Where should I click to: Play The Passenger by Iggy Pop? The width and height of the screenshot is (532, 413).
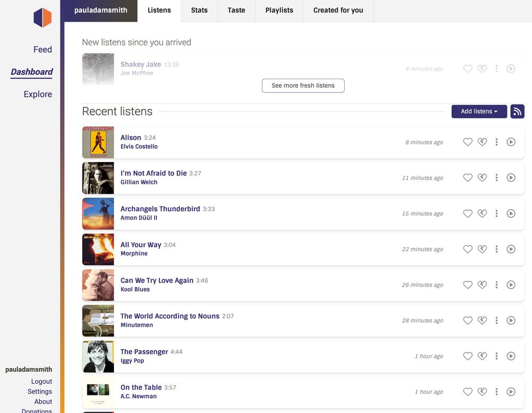pyautogui.click(x=511, y=356)
